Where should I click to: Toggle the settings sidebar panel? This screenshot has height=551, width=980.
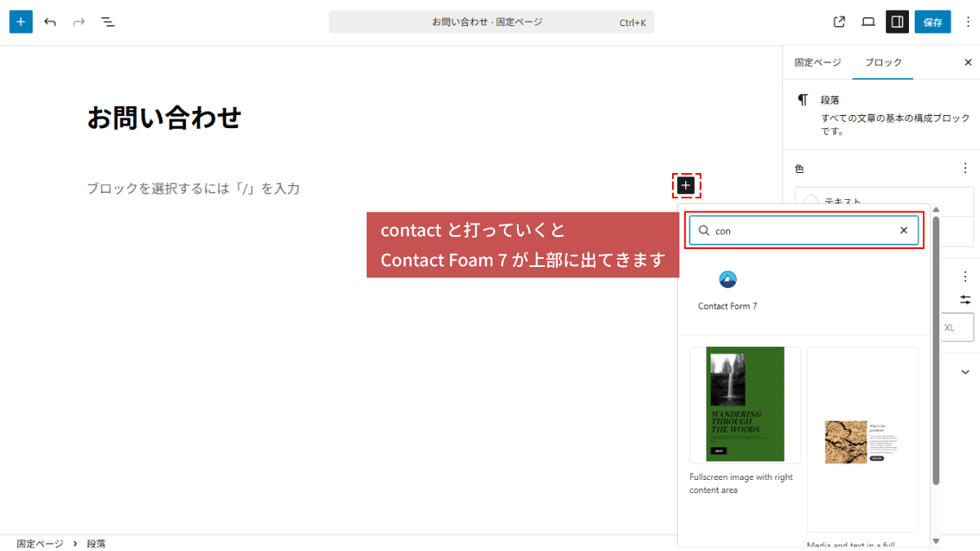[897, 22]
